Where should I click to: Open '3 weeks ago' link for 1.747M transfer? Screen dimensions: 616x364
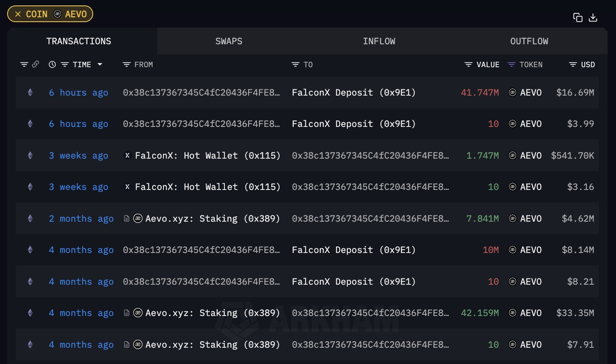tap(79, 156)
